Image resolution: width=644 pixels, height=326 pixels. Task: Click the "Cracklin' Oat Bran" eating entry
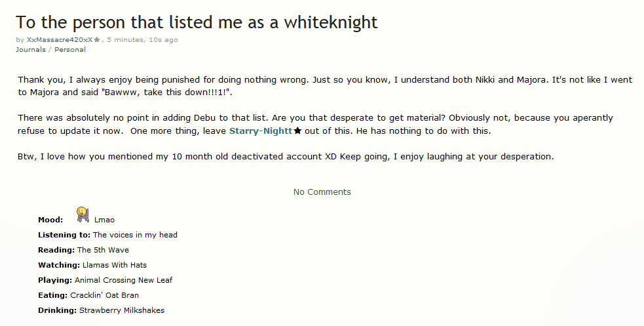point(104,295)
